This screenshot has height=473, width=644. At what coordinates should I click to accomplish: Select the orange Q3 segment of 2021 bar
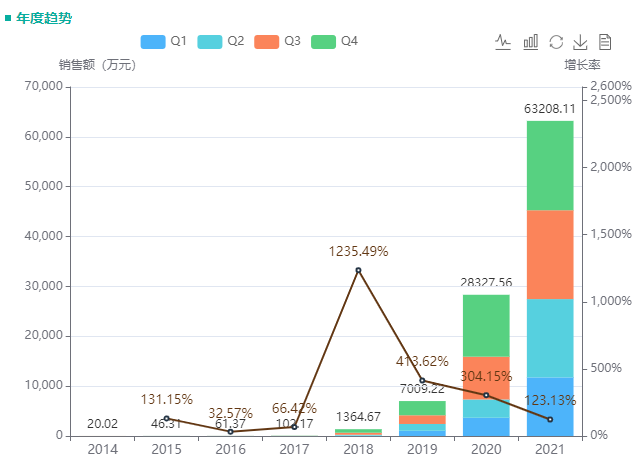pyautogui.click(x=550, y=254)
